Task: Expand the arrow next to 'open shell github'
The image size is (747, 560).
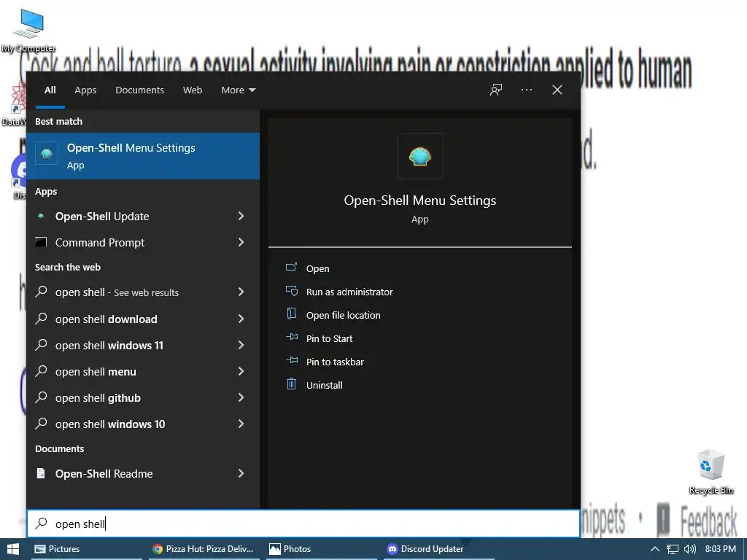Action: pyautogui.click(x=241, y=397)
